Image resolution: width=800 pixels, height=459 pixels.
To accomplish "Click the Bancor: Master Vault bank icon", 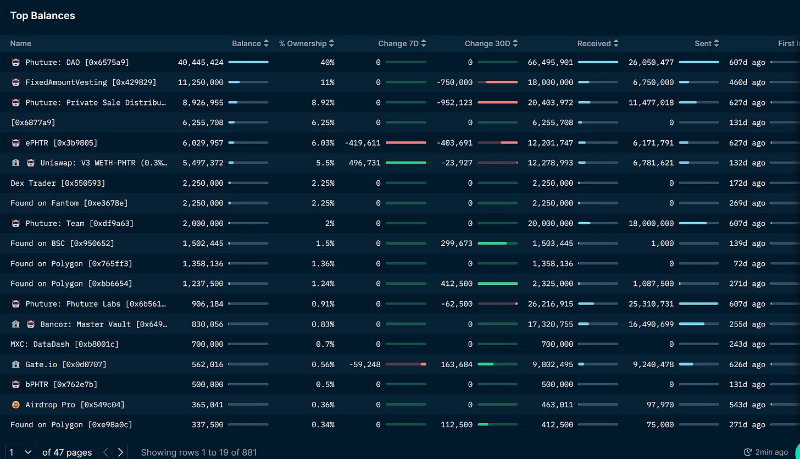I will (16, 324).
